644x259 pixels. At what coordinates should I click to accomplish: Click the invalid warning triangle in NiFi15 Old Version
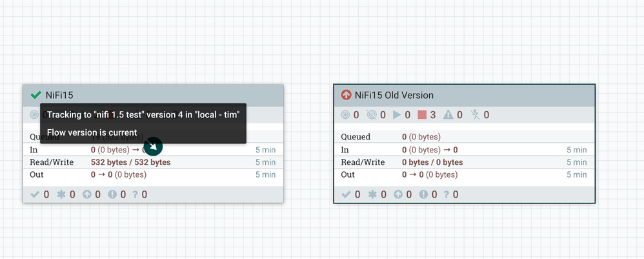click(x=448, y=115)
